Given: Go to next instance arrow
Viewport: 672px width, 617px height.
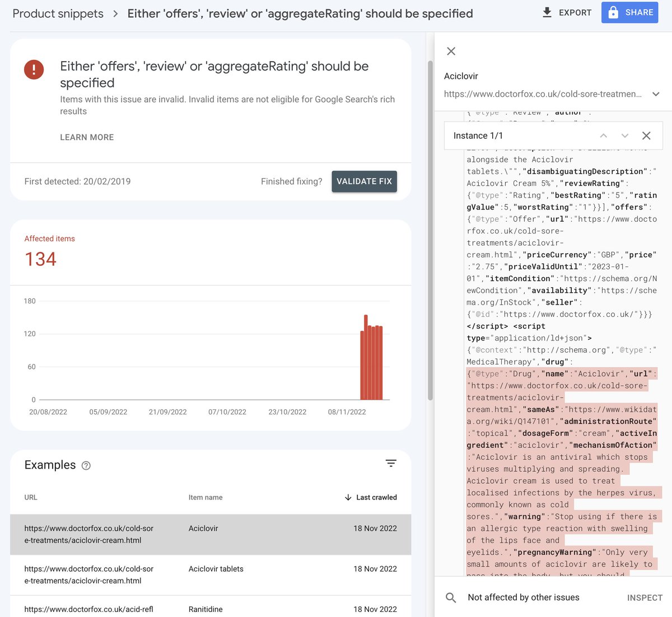Looking at the screenshot, I should (x=625, y=136).
